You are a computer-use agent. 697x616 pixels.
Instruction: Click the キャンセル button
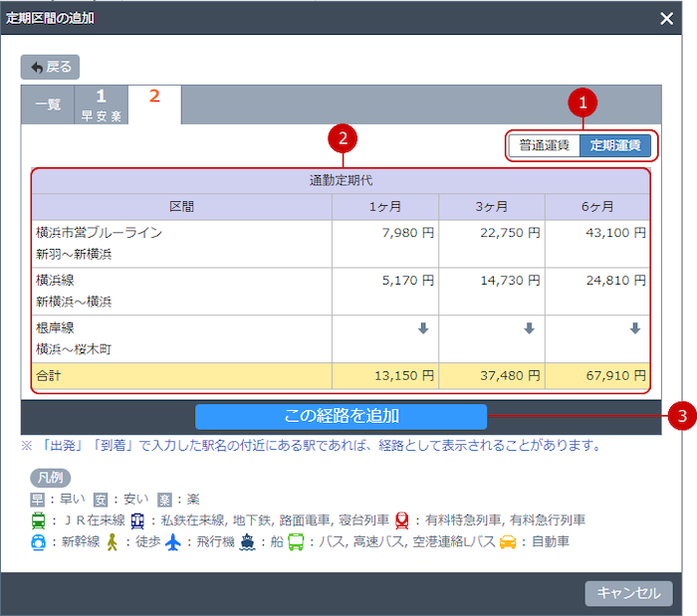coord(628,593)
